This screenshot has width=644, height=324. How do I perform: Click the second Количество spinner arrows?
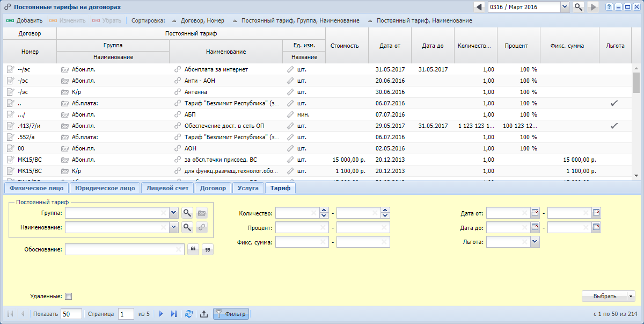click(x=386, y=213)
